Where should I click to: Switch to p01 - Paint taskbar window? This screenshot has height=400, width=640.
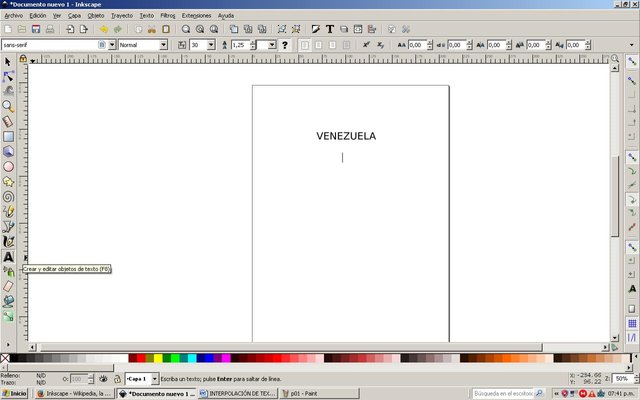point(319,394)
